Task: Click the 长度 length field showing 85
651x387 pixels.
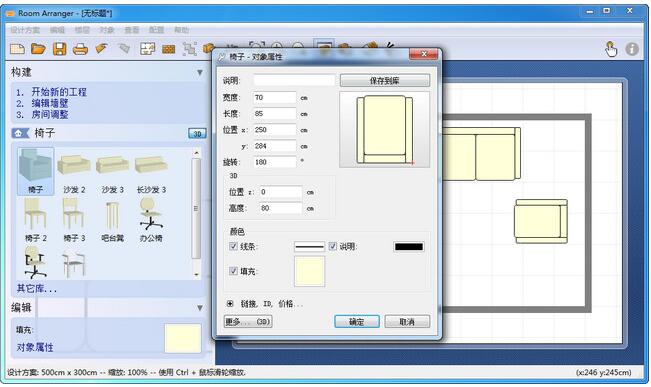Action: 274,114
